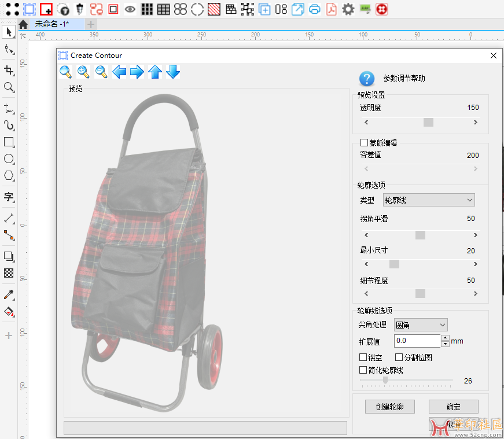Click the plus customize button in toolbox
The width and height of the screenshot is (504, 439).
click(x=9, y=335)
